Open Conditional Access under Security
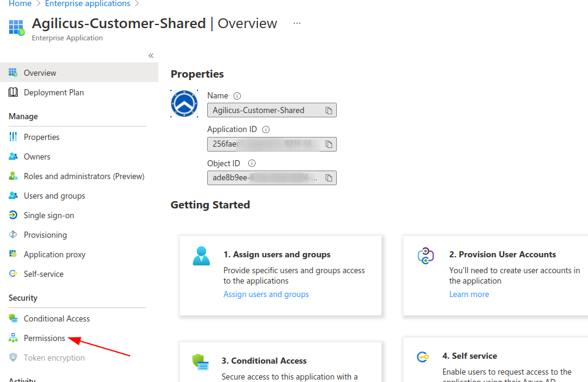 click(x=57, y=318)
